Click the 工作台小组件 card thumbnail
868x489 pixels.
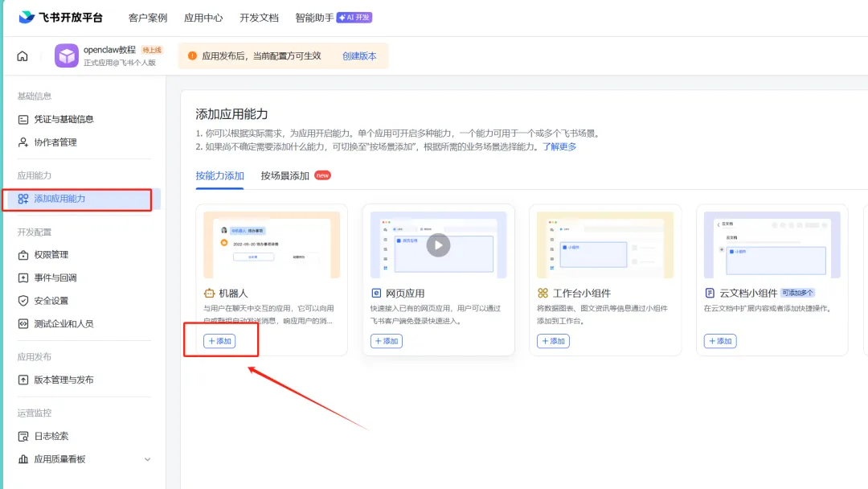pyautogui.click(x=605, y=244)
